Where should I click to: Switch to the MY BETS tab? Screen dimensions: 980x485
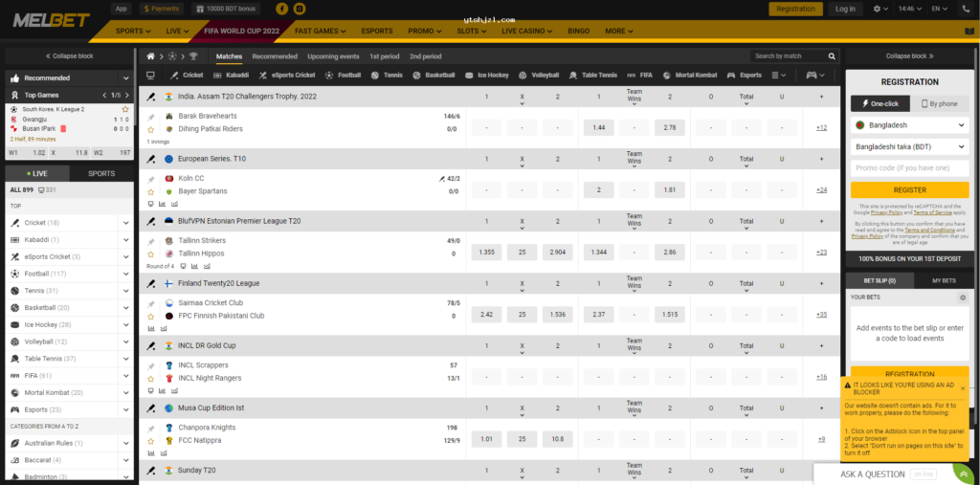coord(944,281)
